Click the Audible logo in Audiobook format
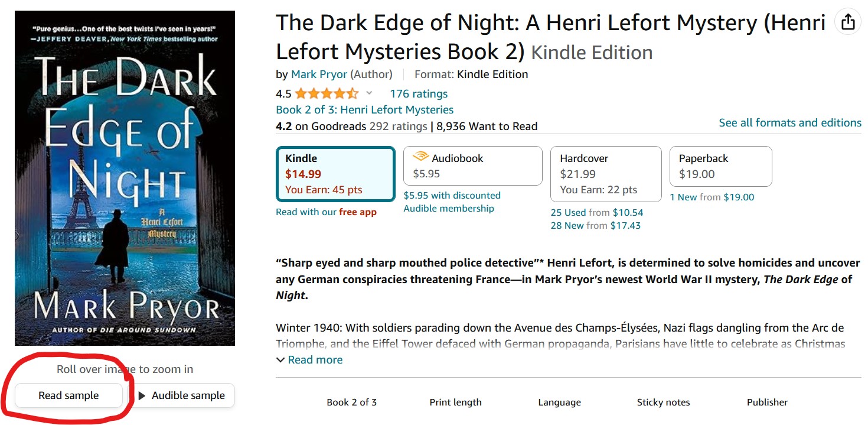868x425 pixels. pyautogui.click(x=420, y=157)
